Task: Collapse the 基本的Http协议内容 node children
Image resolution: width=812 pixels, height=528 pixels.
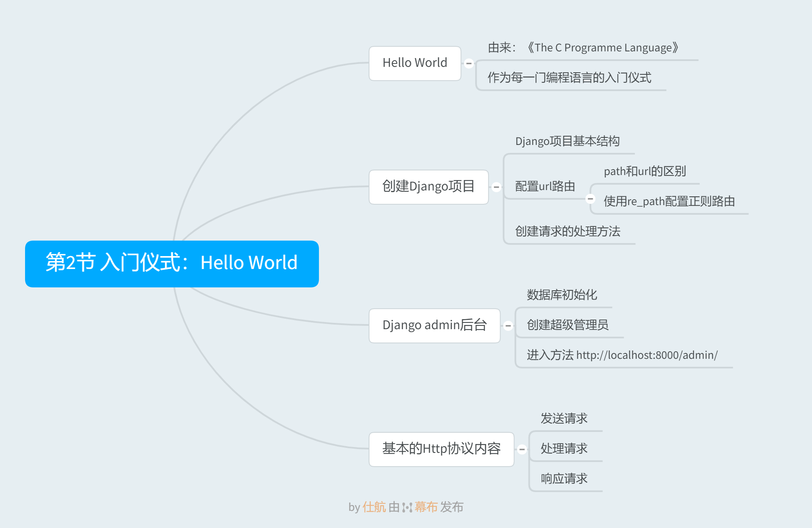Action: [522, 449]
